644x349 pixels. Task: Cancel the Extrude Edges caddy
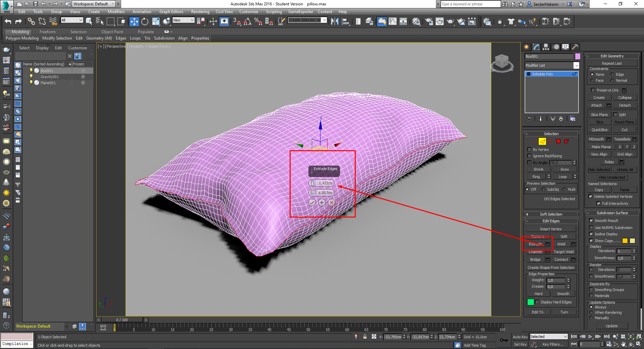(x=332, y=202)
